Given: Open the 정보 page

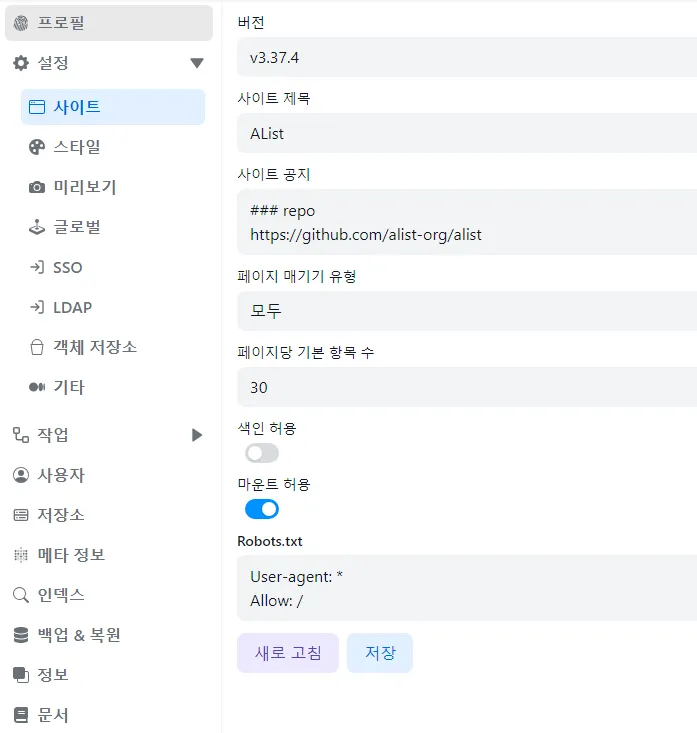Looking at the screenshot, I should (108, 675).
